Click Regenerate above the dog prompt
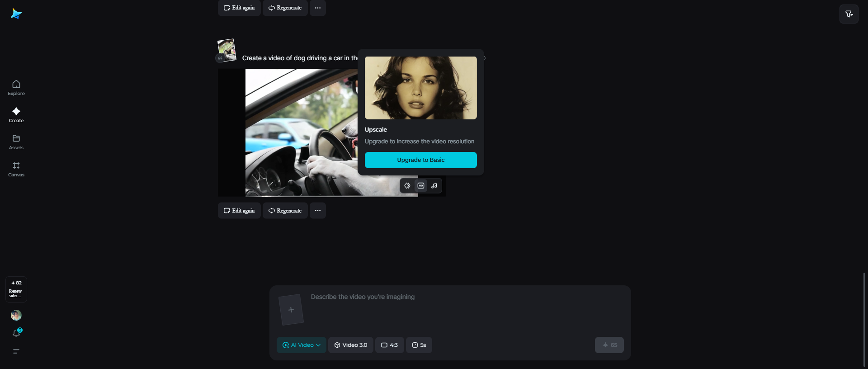 [285, 8]
